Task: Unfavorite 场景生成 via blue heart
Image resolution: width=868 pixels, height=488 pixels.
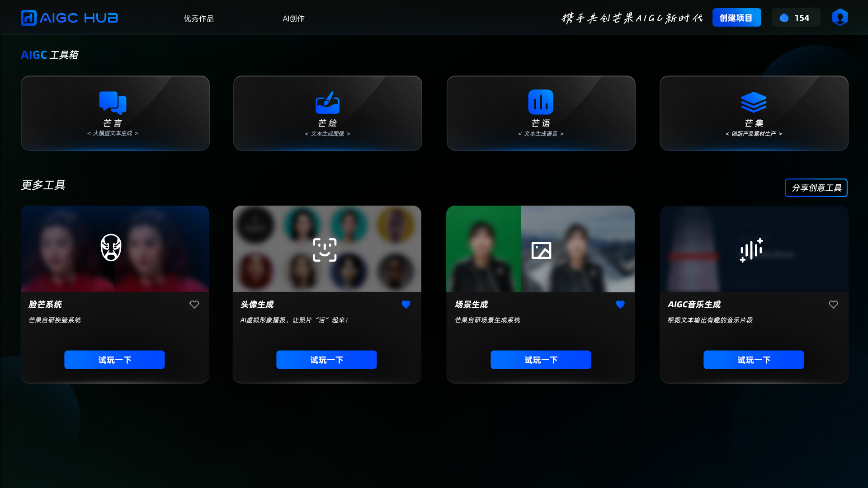Action: coord(620,305)
